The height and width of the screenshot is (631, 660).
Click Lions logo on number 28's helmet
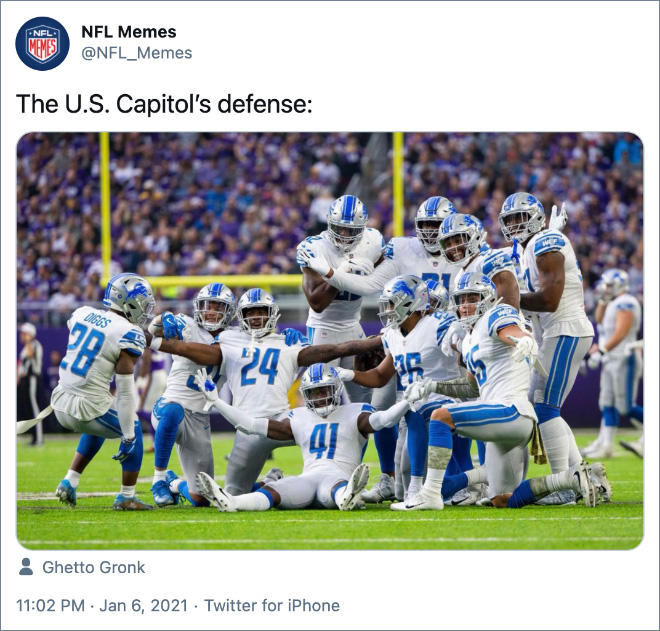click(138, 291)
